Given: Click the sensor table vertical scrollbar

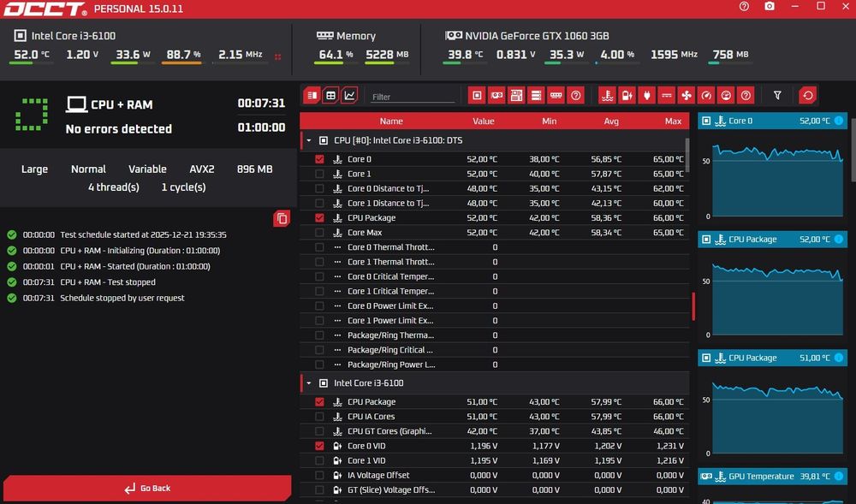Looking at the screenshot, I should coord(687,155).
